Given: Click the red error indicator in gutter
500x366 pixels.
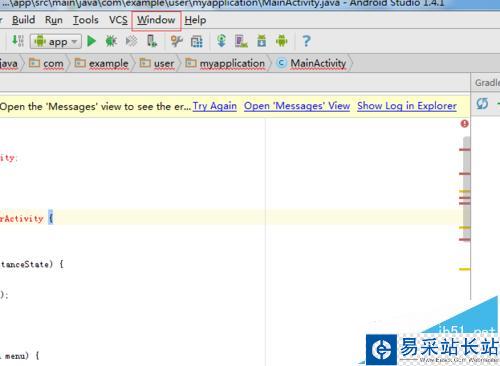Looking at the screenshot, I should tap(464, 124).
